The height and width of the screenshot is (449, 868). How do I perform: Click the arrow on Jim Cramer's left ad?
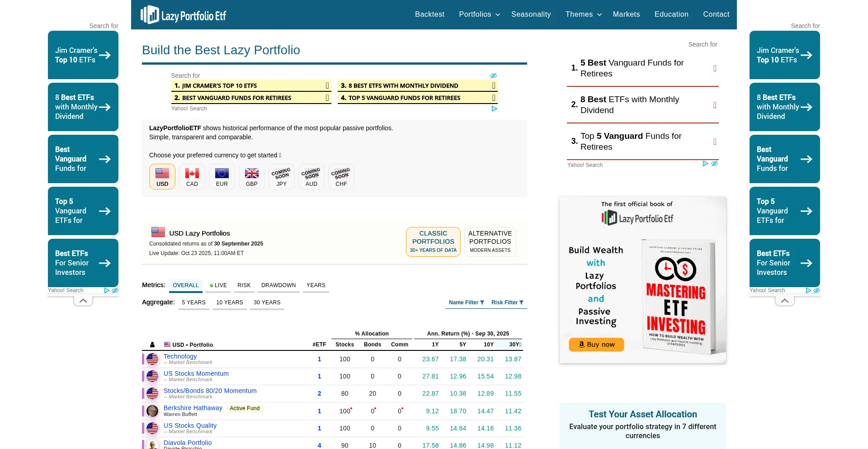(x=105, y=55)
